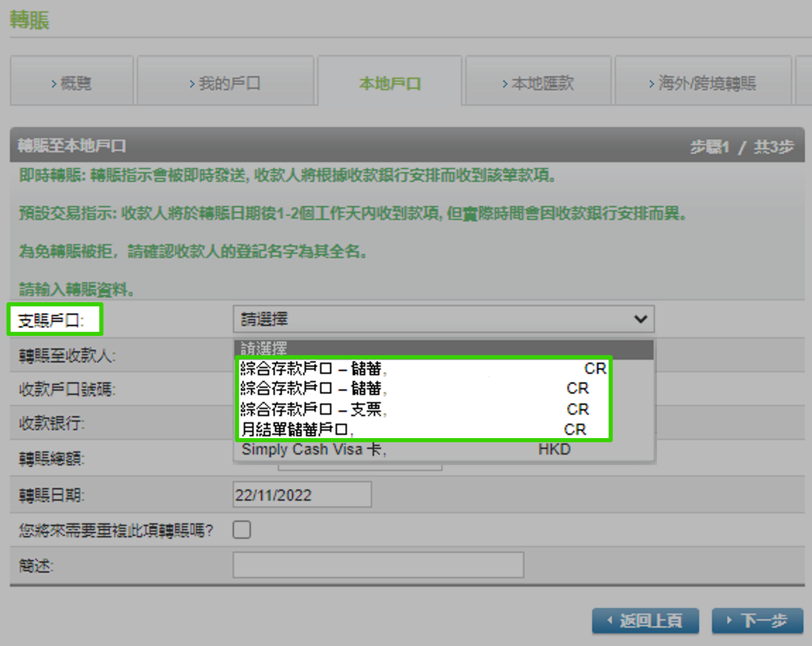The height and width of the screenshot is (646, 812).
Task: Click the left arrow icon on 返回上頁
Action: (x=610, y=620)
